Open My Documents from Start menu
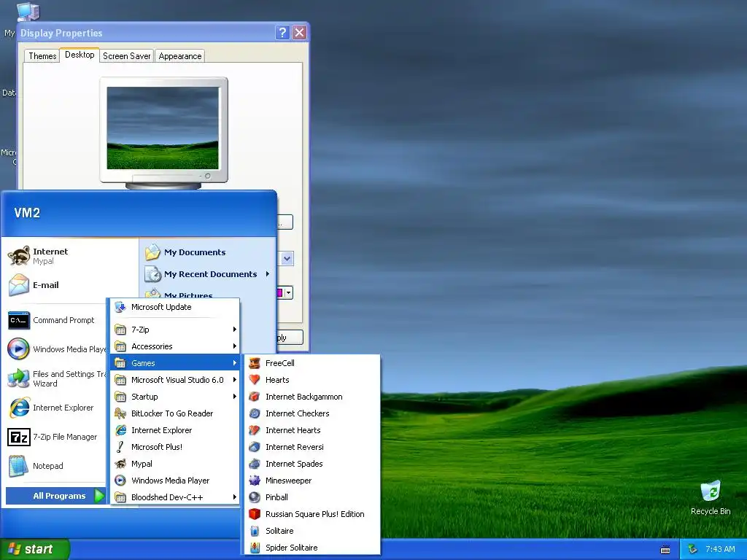Screen dimensions: 747x560 208,252
